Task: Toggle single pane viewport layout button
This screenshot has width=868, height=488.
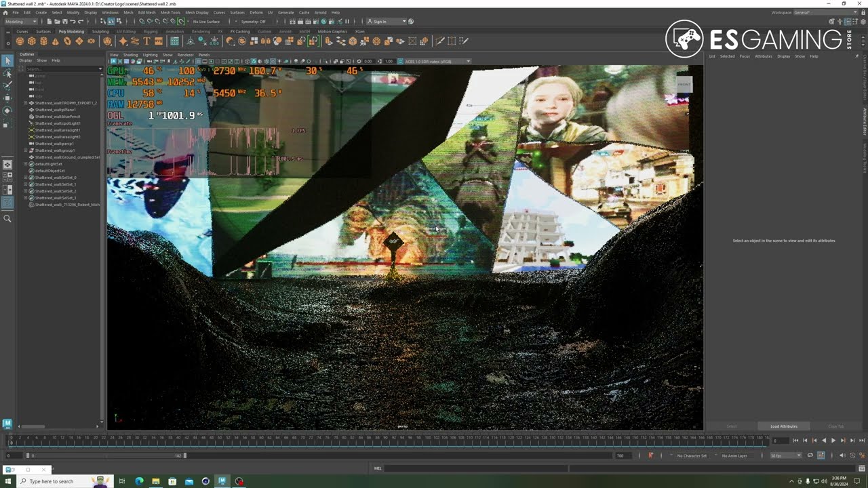Action: [x=7, y=164]
